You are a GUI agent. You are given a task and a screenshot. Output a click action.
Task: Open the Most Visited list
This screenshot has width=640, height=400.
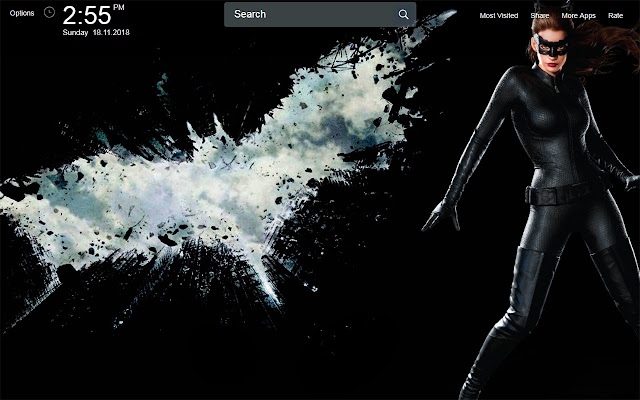(499, 16)
